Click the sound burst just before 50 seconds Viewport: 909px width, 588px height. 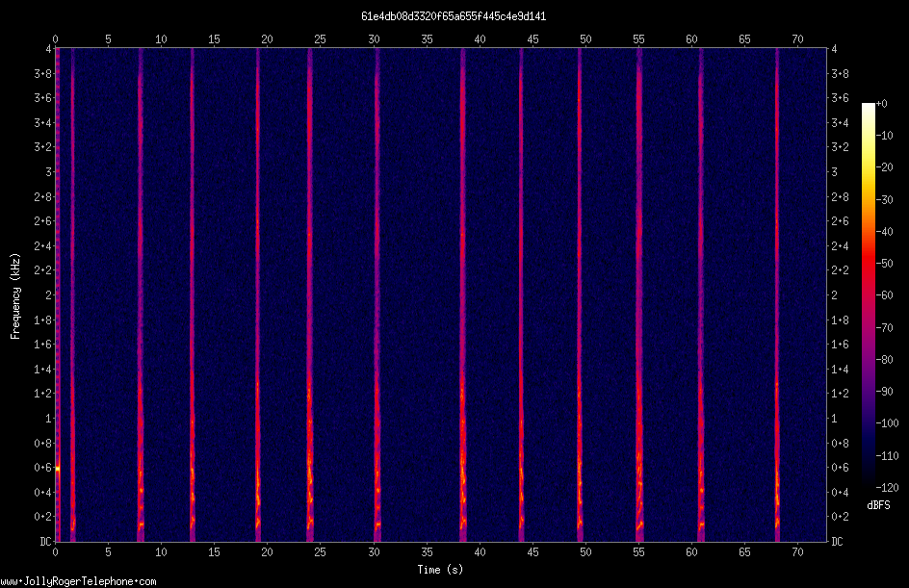(579, 295)
